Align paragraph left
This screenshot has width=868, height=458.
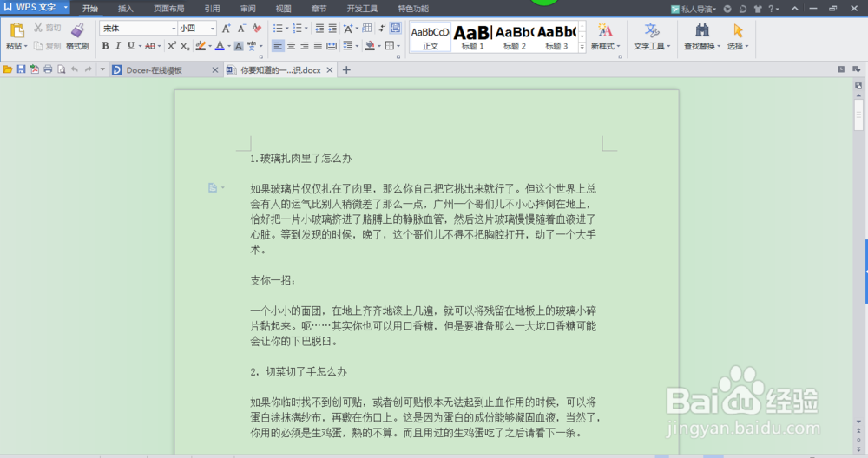(x=278, y=46)
